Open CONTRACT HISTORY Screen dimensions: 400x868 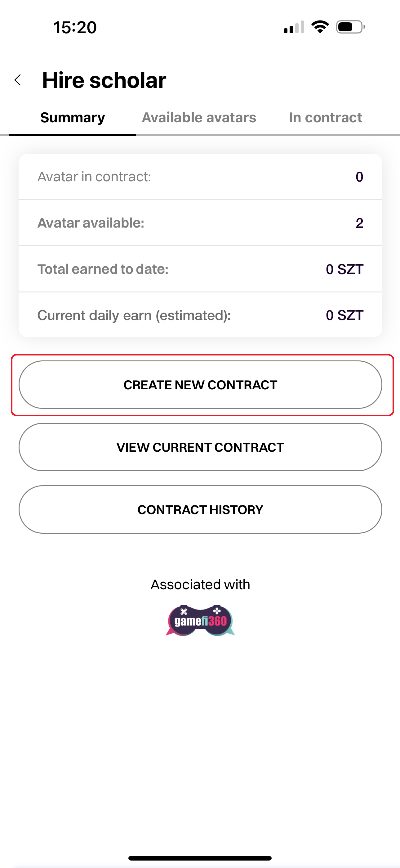[x=200, y=509]
